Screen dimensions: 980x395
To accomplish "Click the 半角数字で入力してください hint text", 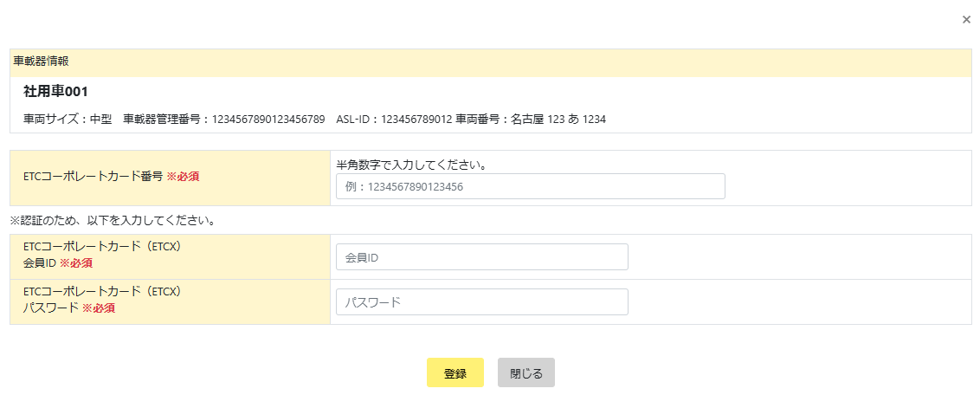I will [410, 164].
